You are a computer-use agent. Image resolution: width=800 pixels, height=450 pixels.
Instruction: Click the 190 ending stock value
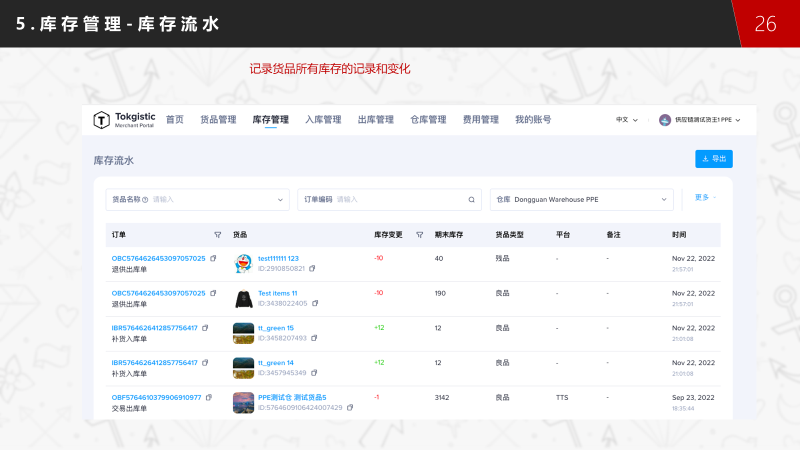tap(440, 293)
